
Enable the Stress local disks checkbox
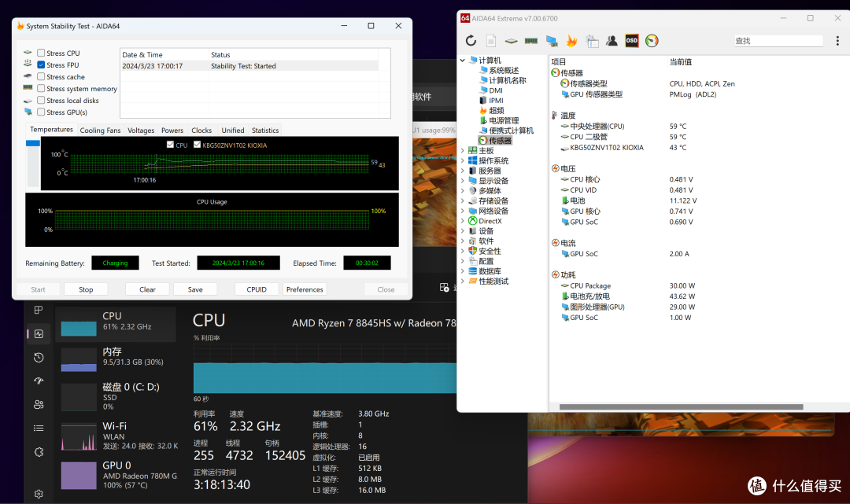(41, 100)
